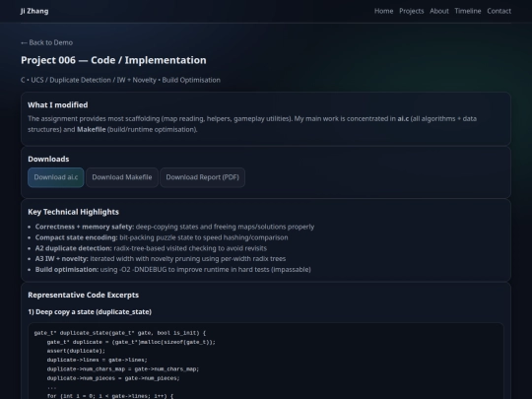Click the Project 006 page heading

pos(113,60)
